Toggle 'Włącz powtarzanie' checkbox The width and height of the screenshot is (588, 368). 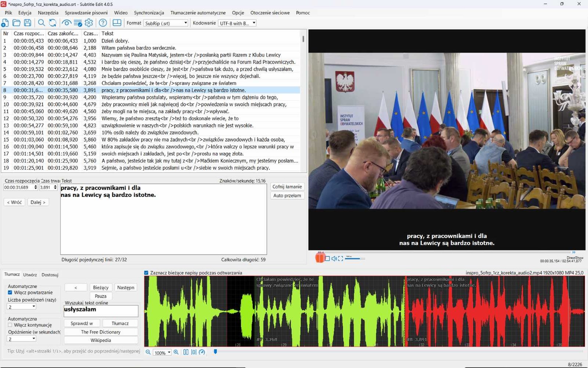(10, 293)
